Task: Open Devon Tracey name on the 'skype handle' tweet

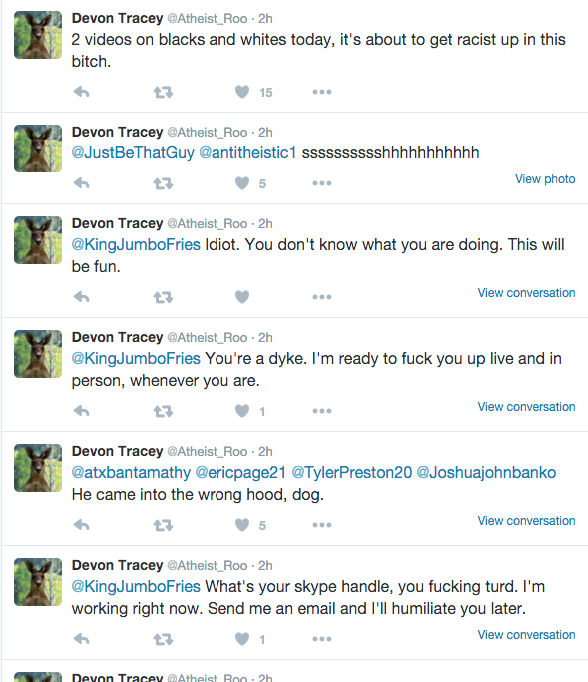Action: [117, 565]
